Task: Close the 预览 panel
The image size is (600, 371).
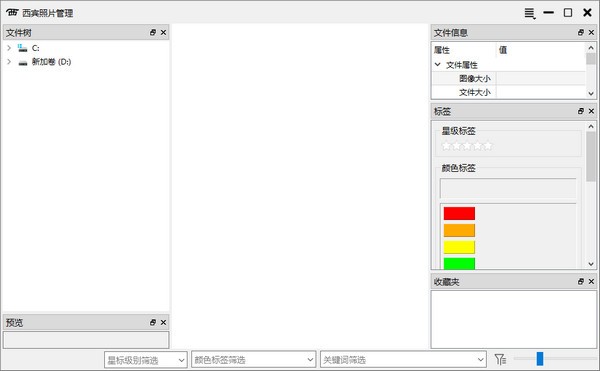Action: pos(163,322)
